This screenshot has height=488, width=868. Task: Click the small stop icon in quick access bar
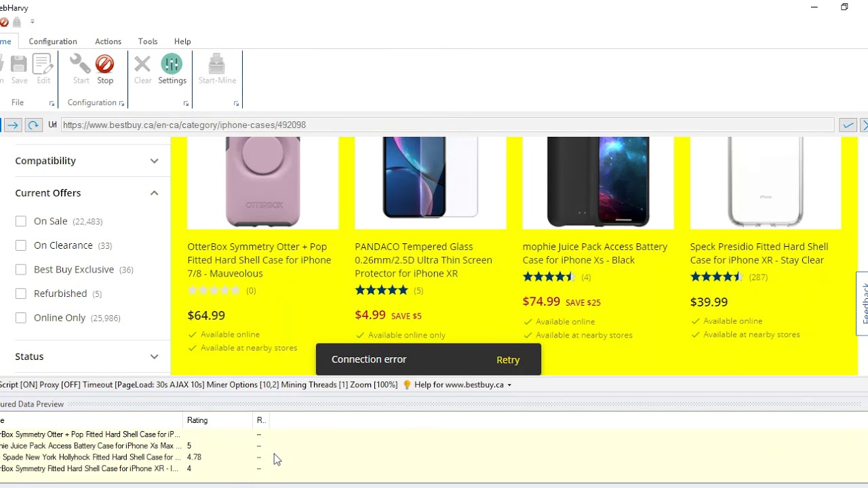(4, 22)
